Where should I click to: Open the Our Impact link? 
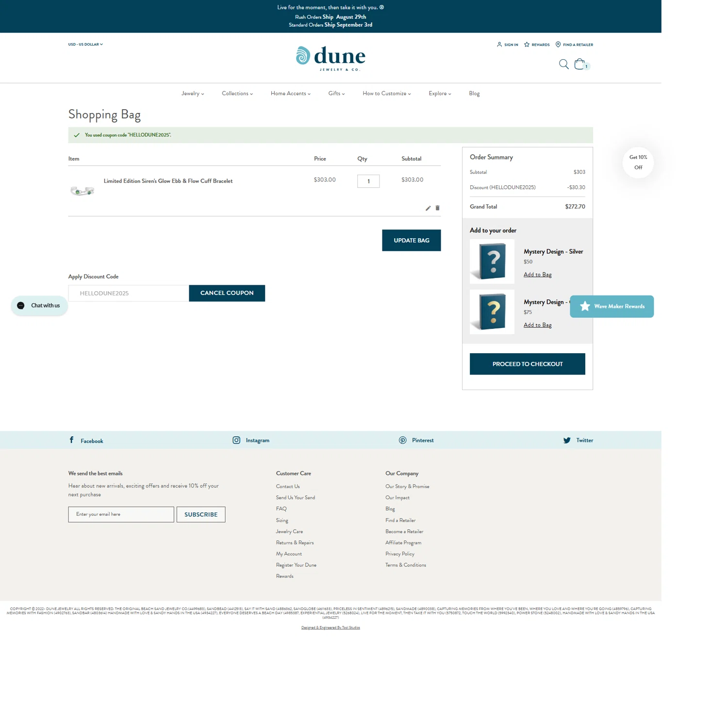(397, 497)
